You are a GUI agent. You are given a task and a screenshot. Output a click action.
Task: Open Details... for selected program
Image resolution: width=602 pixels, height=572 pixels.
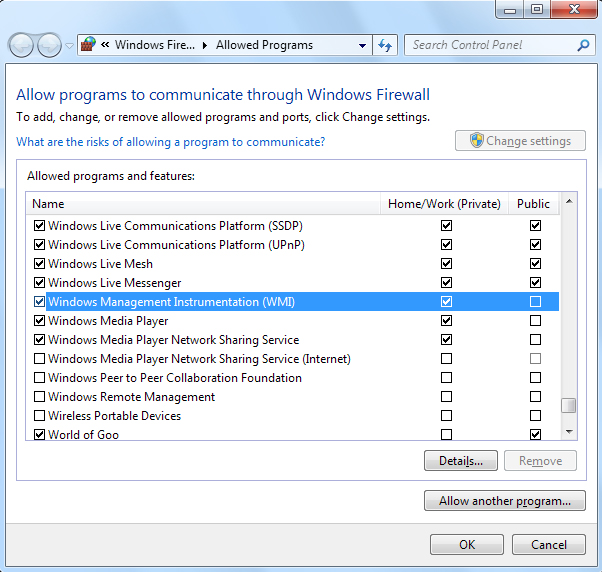click(461, 460)
